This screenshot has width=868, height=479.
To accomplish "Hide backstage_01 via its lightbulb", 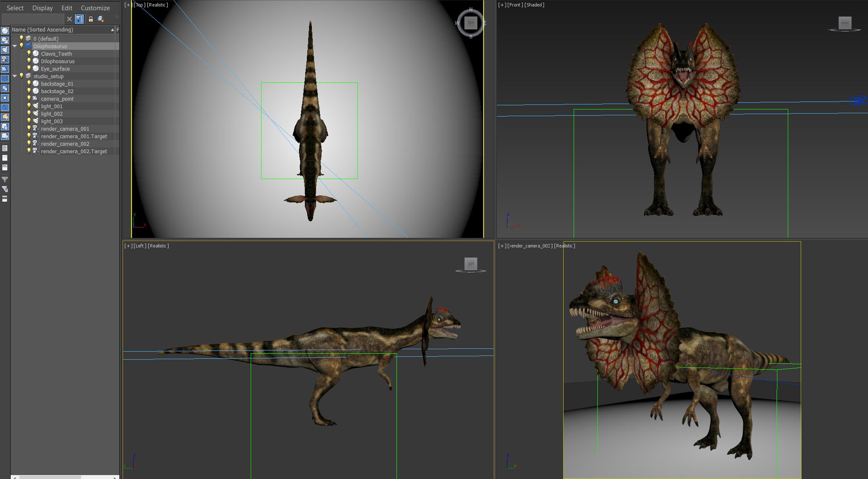I will point(28,83).
